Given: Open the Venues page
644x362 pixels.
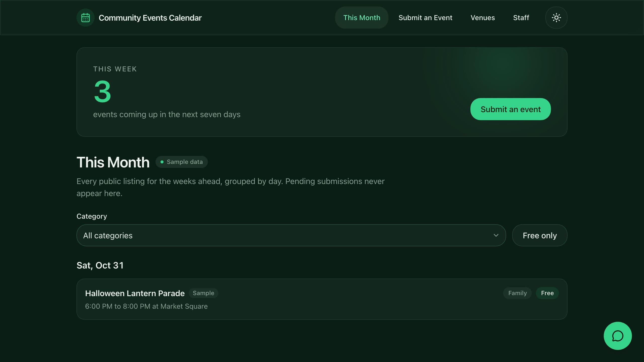Looking at the screenshot, I should click(x=482, y=18).
